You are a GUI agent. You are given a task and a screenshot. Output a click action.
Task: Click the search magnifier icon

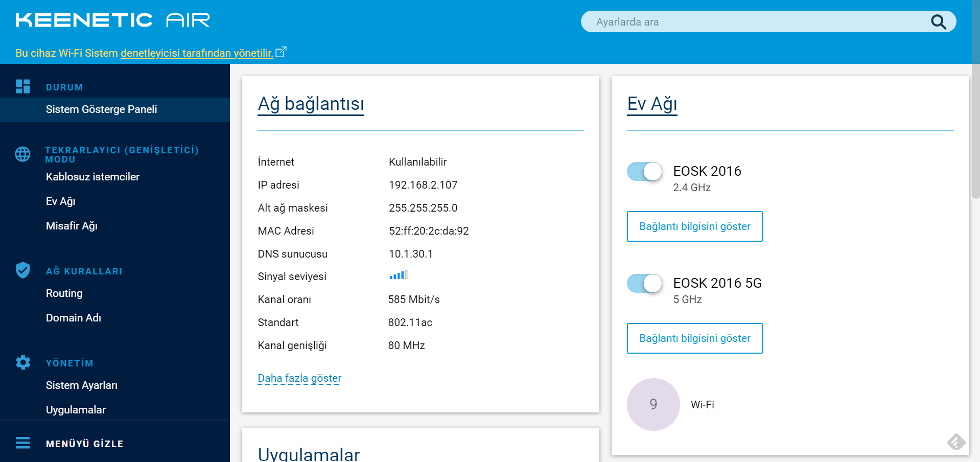pyautogui.click(x=938, y=22)
